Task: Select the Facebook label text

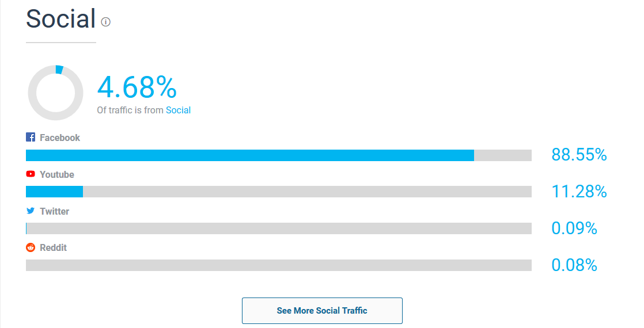Action: pos(60,138)
